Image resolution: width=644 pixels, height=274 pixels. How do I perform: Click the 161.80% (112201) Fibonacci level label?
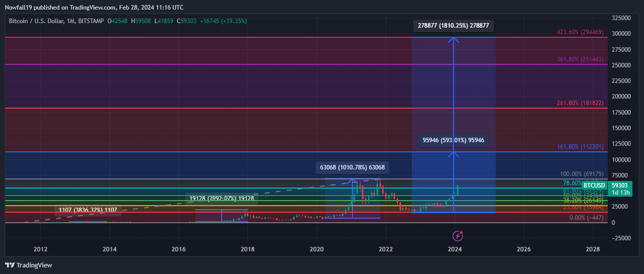click(580, 147)
